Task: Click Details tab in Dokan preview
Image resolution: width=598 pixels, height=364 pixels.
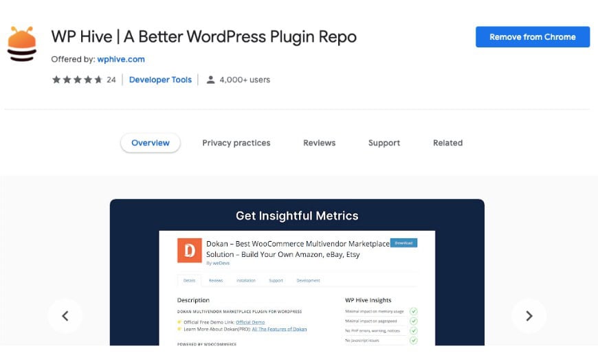Action: 189,280
